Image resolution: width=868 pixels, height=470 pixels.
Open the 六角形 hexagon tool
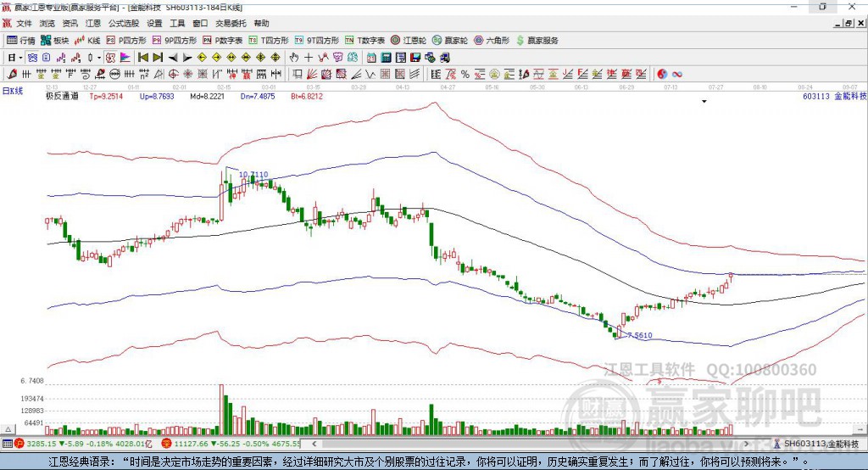click(x=492, y=41)
